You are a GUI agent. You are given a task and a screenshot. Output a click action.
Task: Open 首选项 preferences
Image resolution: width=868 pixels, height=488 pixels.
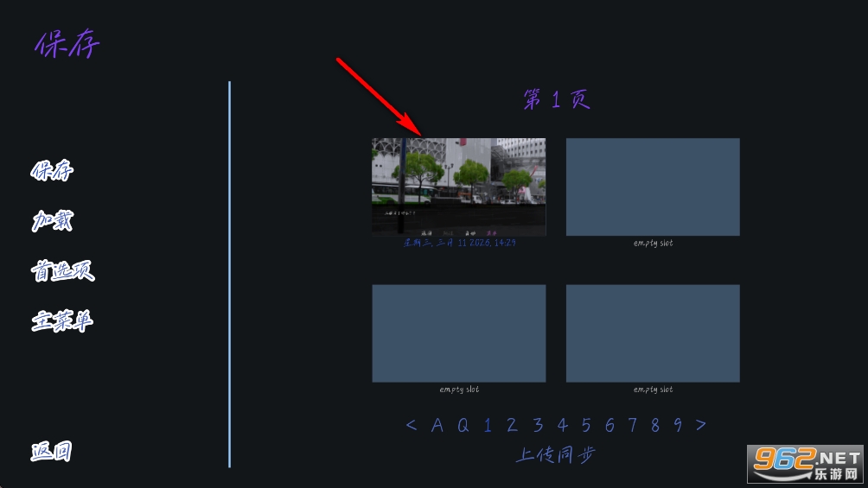[x=62, y=271]
